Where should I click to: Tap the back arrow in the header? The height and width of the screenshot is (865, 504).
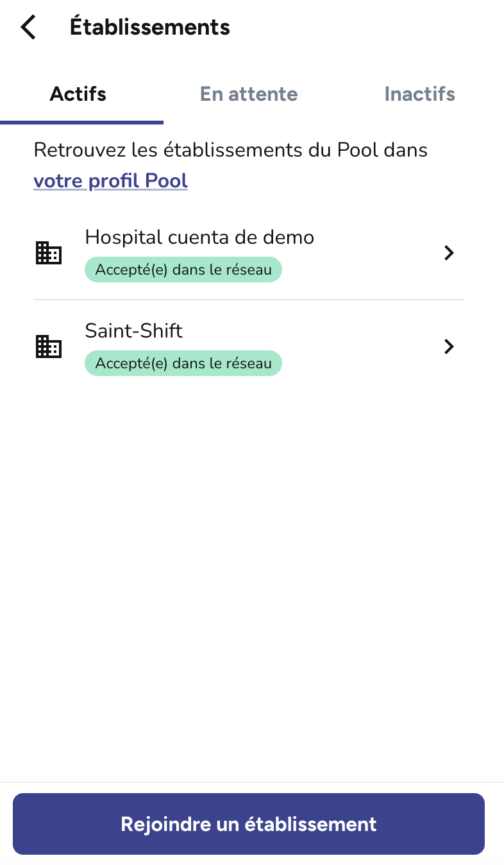point(28,28)
